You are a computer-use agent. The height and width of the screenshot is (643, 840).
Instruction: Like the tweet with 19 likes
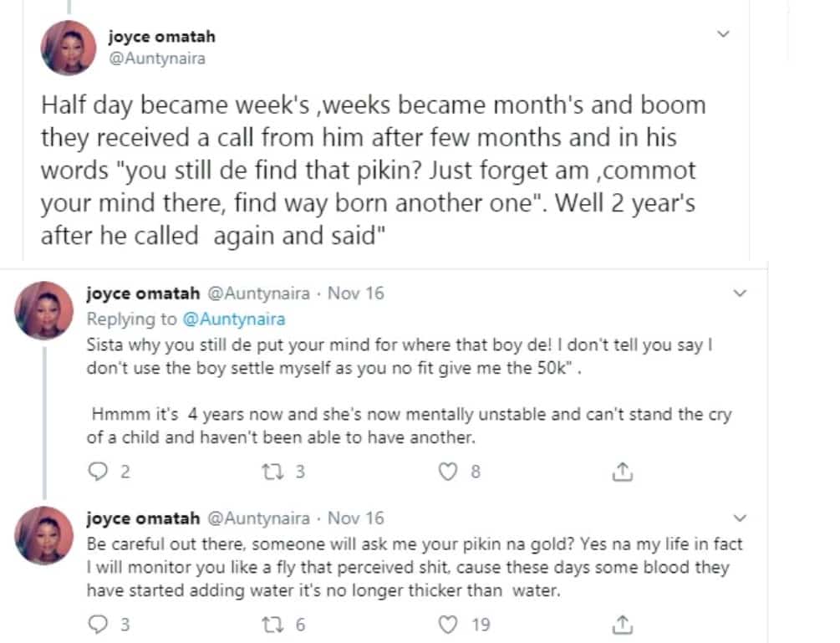pos(451,622)
